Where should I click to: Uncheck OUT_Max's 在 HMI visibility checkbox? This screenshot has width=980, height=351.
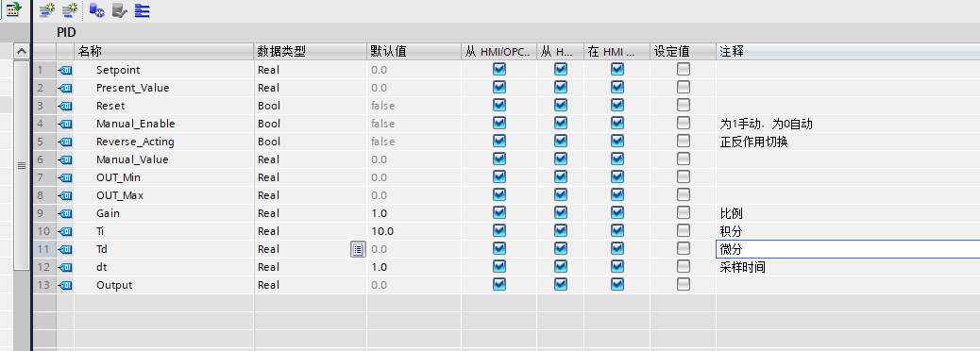click(x=617, y=195)
